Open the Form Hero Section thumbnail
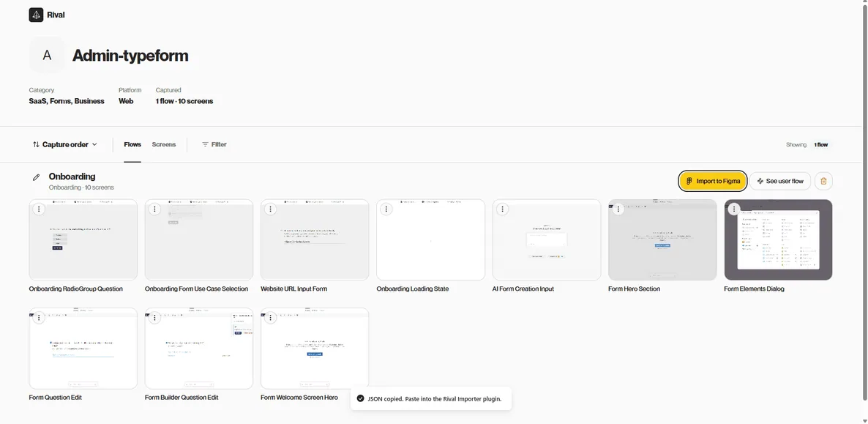The image size is (868, 424). 662,239
